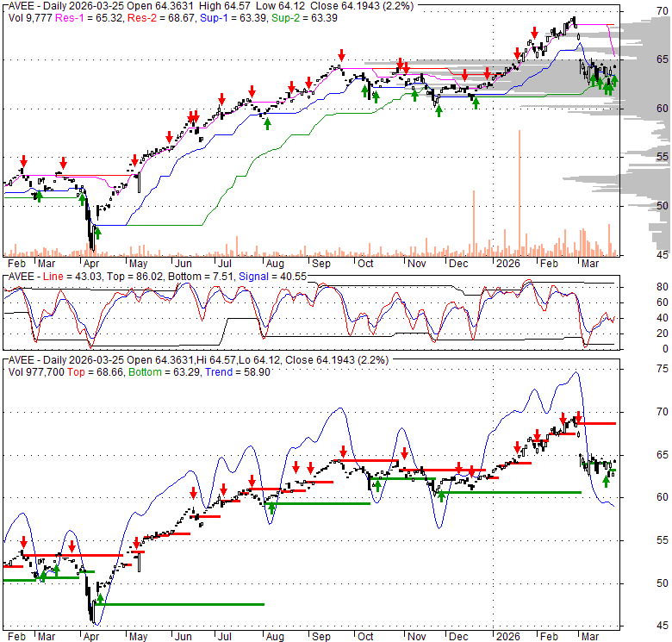Click the 45 price tick on top chart
This screenshot has height=642, width=672.
coord(663,254)
